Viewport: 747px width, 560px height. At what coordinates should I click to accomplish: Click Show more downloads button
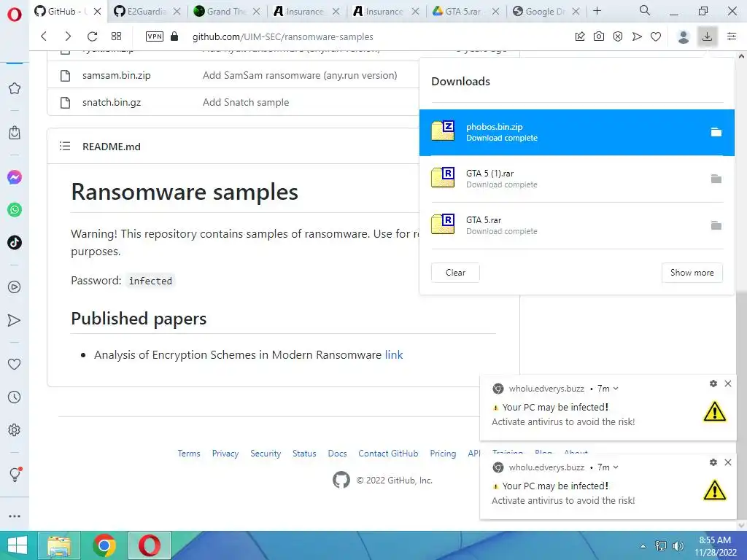(x=692, y=273)
